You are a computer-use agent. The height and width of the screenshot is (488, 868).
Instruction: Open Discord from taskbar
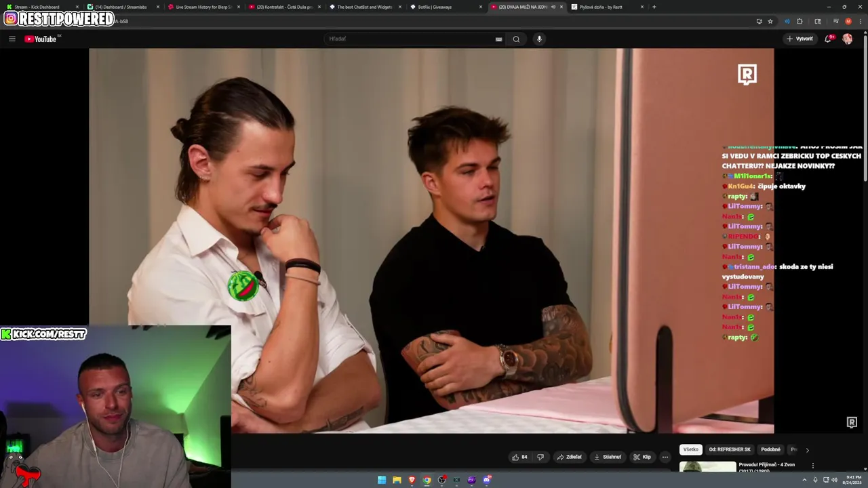(x=486, y=480)
